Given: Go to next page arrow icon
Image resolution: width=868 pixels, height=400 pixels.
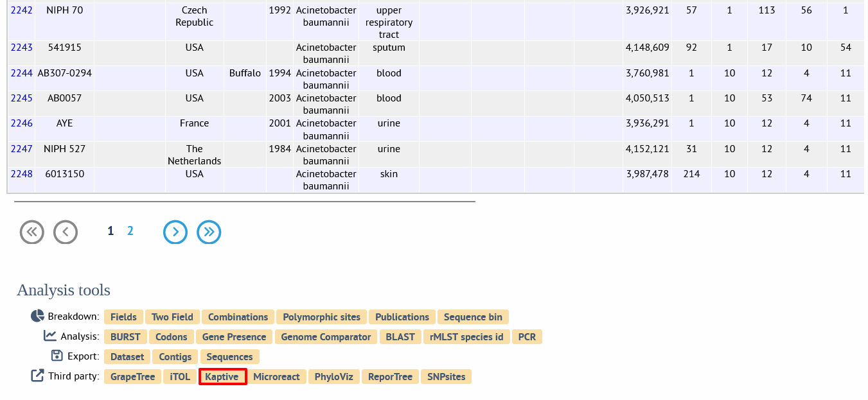Looking at the screenshot, I should point(175,232).
